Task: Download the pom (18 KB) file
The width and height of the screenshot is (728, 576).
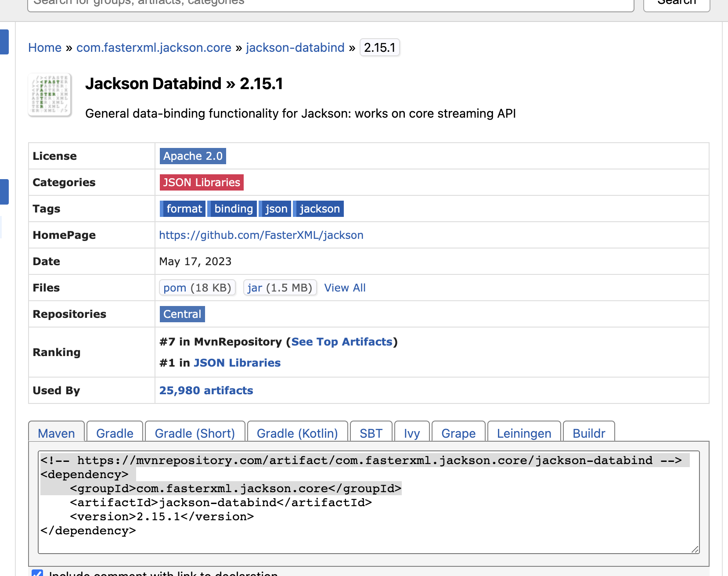Action: click(x=197, y=288)
